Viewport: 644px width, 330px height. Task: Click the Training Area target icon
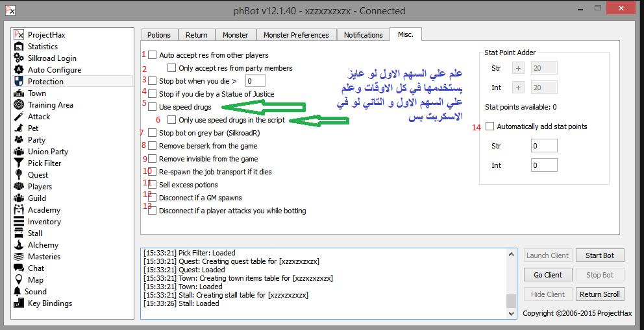tap(19, 105)
